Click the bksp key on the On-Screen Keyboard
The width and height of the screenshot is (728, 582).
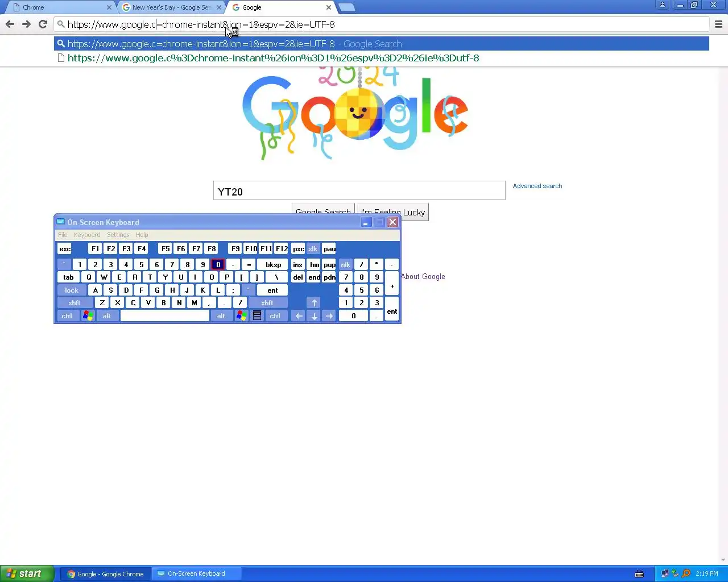coord(273,264)
